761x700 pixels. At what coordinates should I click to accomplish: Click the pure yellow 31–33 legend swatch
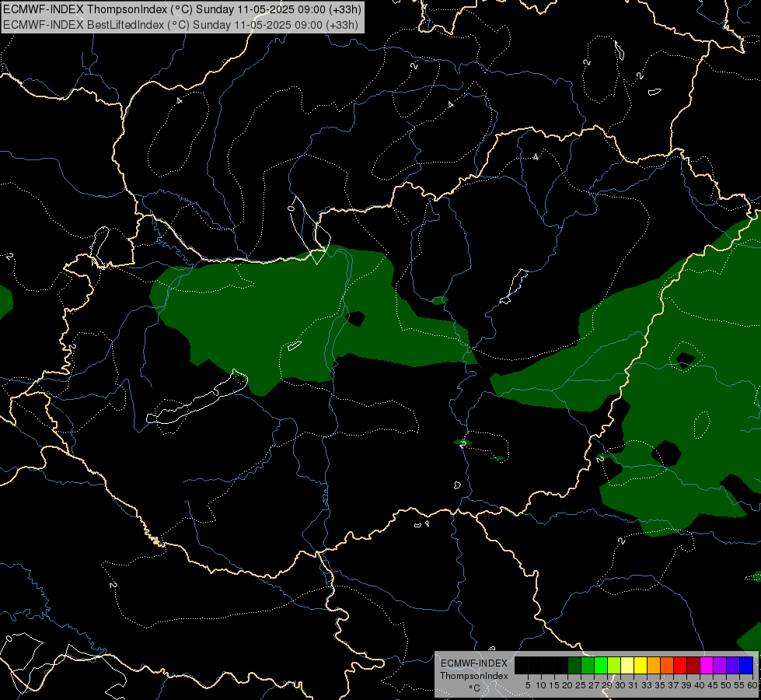click(x=641, y=665)
